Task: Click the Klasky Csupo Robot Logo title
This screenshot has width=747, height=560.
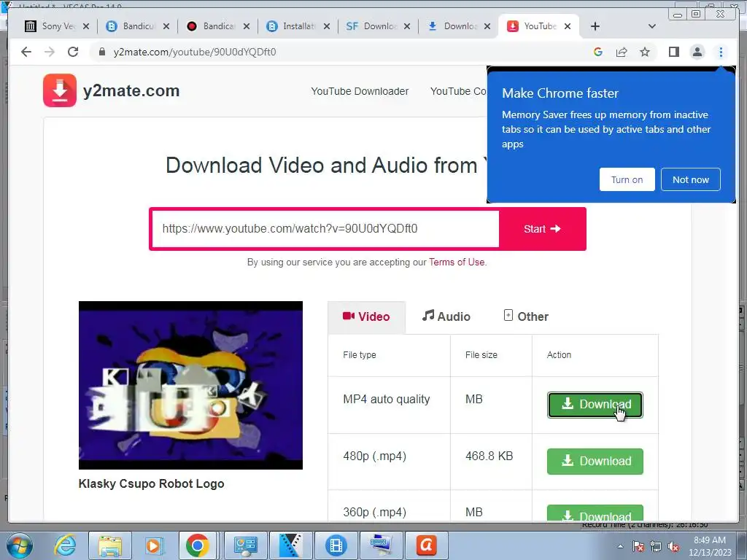Action: click(152, 484)
